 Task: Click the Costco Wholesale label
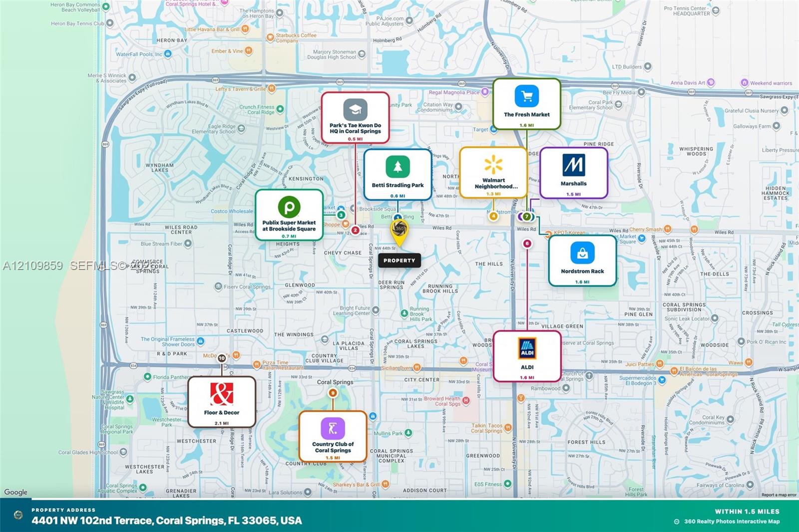[x=232, y=211]
